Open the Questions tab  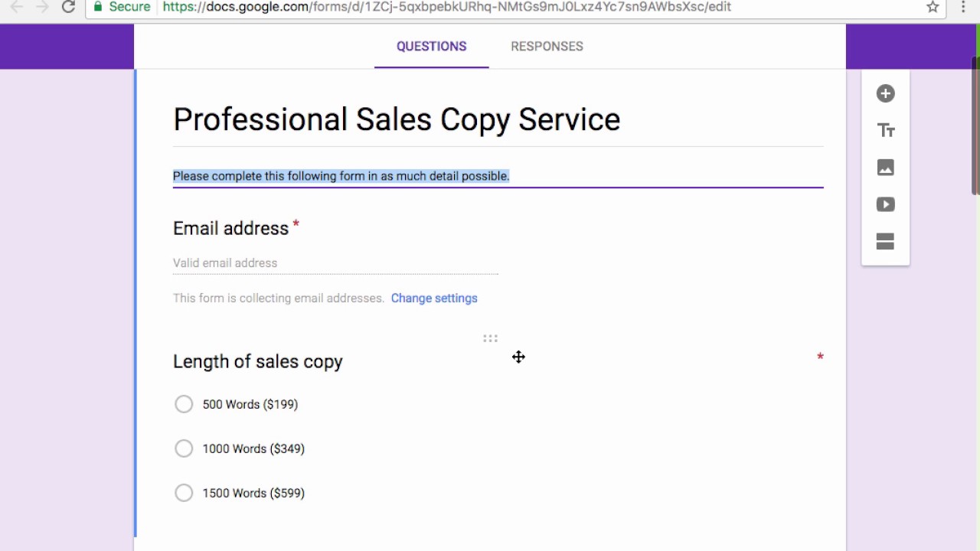(x=431, y=47)
